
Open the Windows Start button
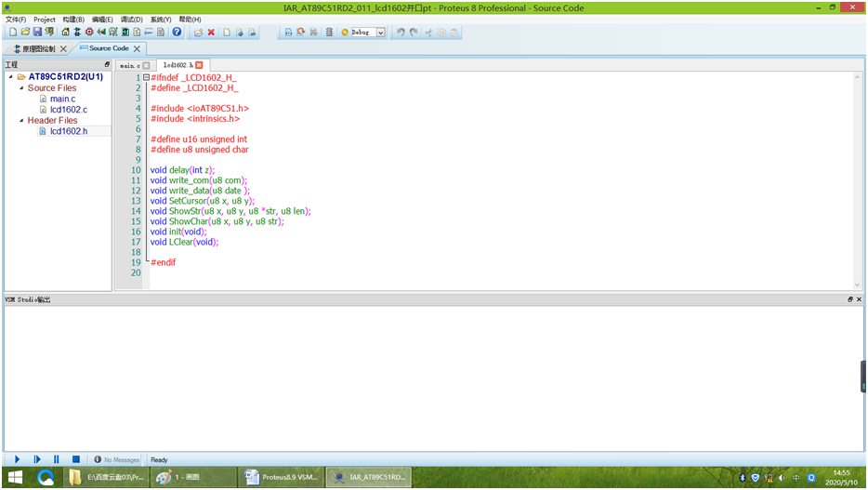[x=15, y=477]
